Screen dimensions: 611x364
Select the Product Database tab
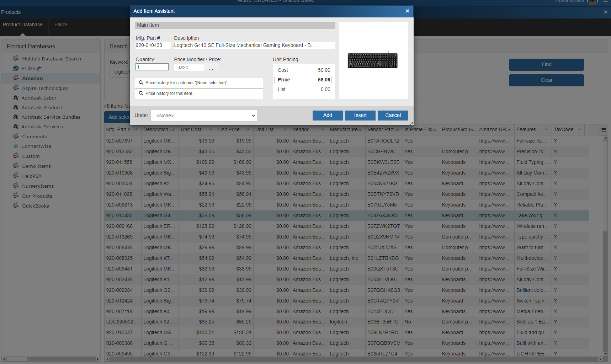point(23,25)
